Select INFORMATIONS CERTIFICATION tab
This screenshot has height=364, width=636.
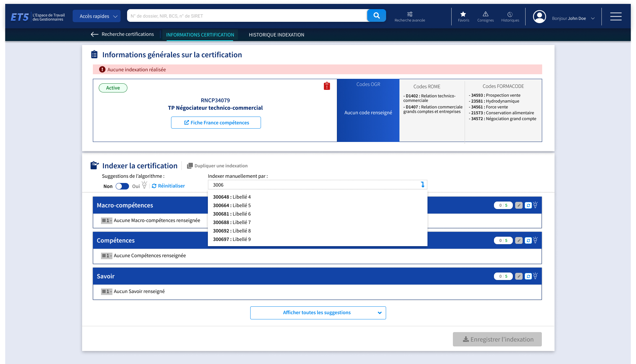click(x=200, y=35)
